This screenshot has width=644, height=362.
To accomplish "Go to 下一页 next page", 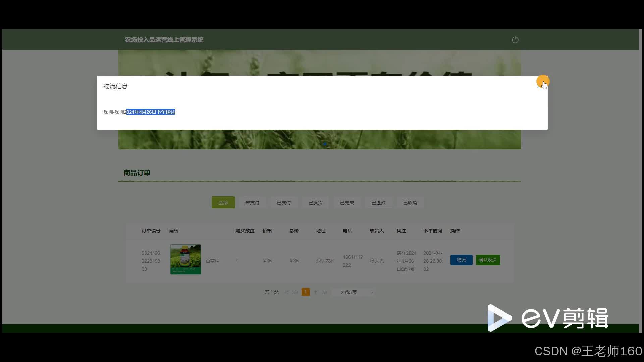I will point(320,292).
